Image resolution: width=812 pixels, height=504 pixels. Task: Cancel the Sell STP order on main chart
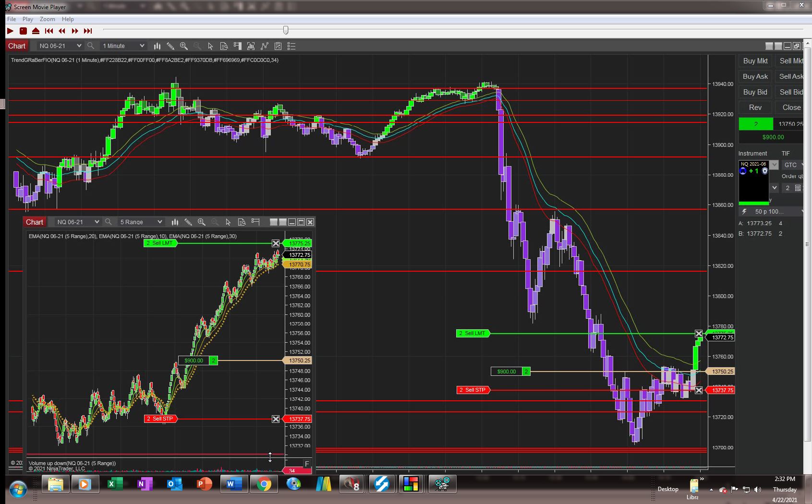point(699,390)
